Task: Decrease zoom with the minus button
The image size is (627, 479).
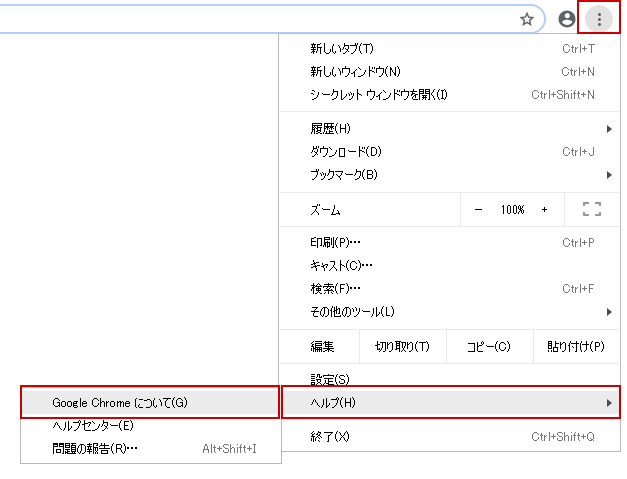Action: (478, 210)
